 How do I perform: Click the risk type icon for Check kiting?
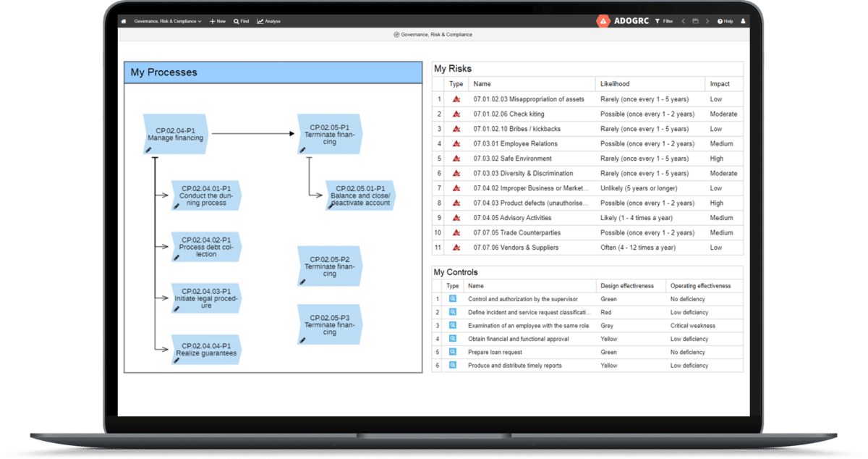[455, 114]
